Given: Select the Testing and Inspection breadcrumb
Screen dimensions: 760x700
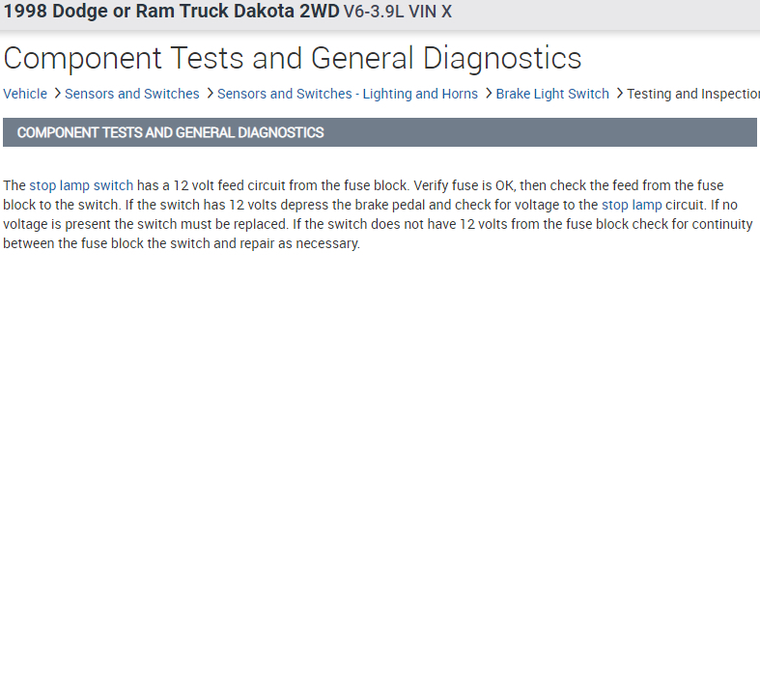Looking at the screenshot, I should (692, 94).
